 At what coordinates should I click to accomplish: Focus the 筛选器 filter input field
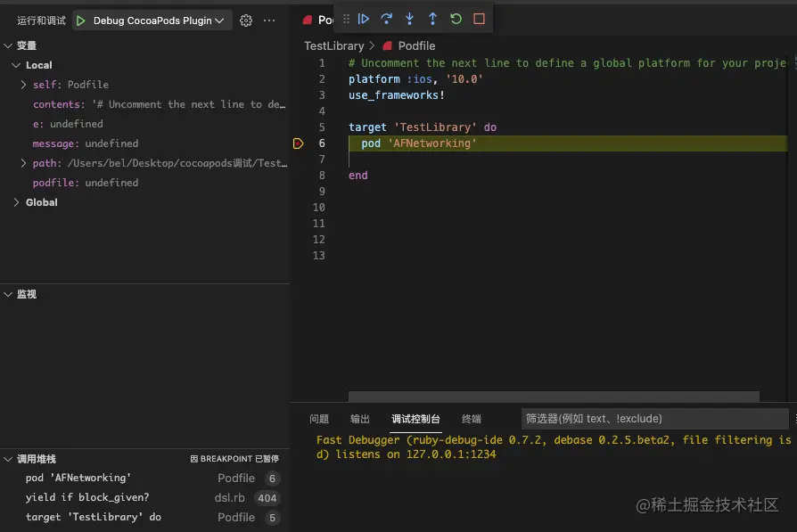point(654,419)
